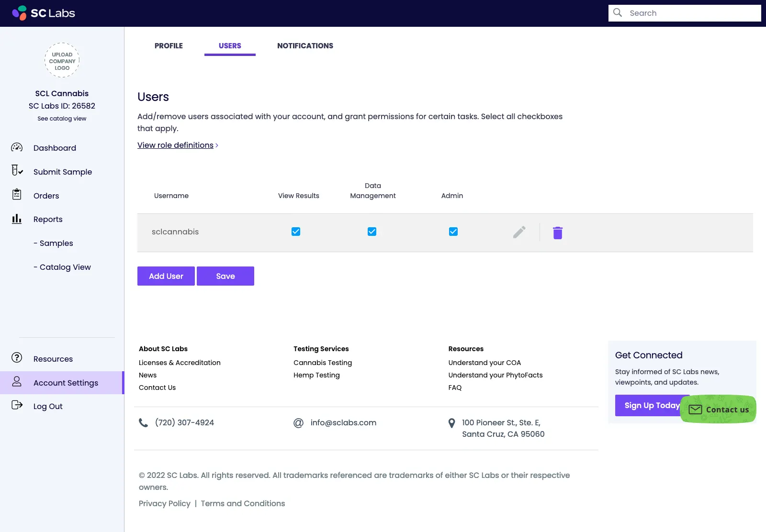Open Hemp Testing link
Viewport: 766px width, 532px height.
(316, 375)
